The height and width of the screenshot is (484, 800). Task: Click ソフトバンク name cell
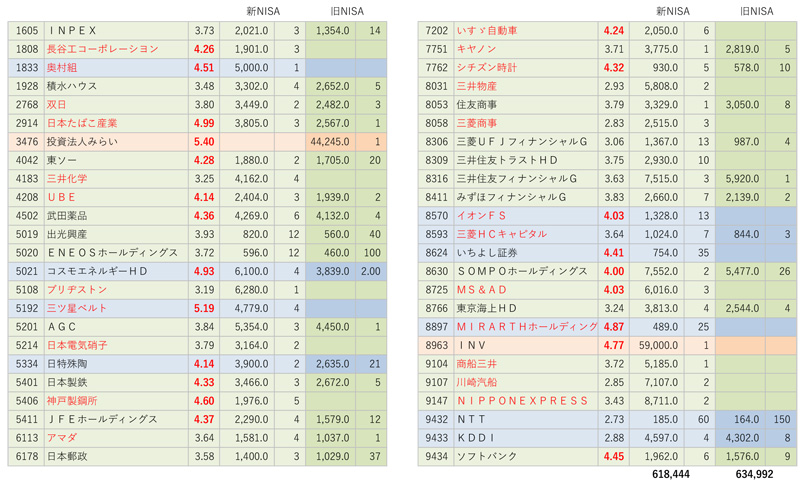pos(526,457)
